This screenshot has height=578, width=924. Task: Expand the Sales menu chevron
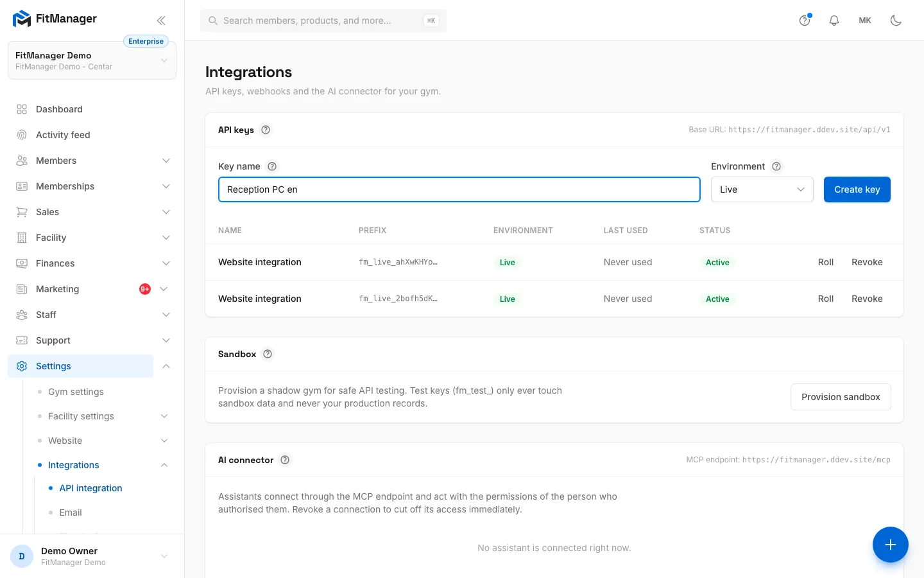click(166, 212)
